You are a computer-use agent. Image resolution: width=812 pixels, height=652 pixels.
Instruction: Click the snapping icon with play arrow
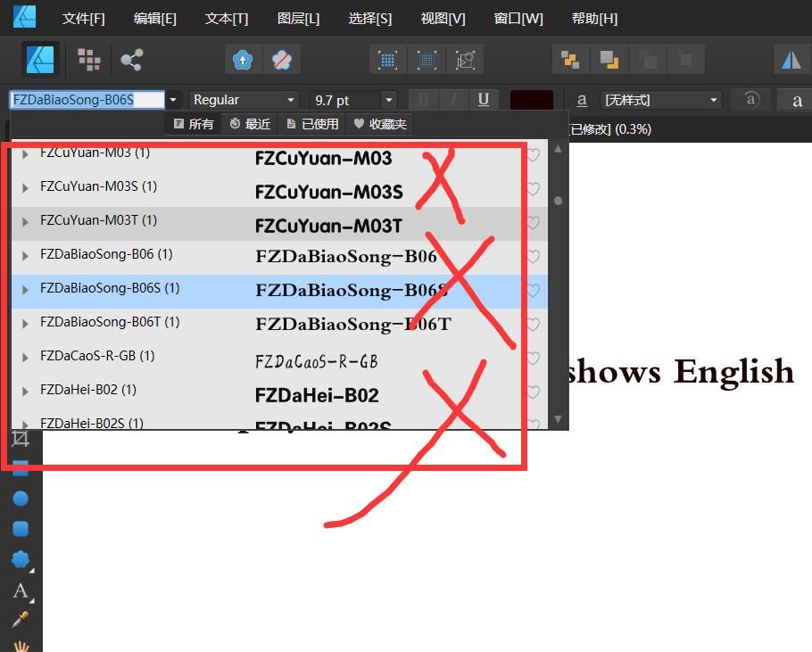(465, 60)
